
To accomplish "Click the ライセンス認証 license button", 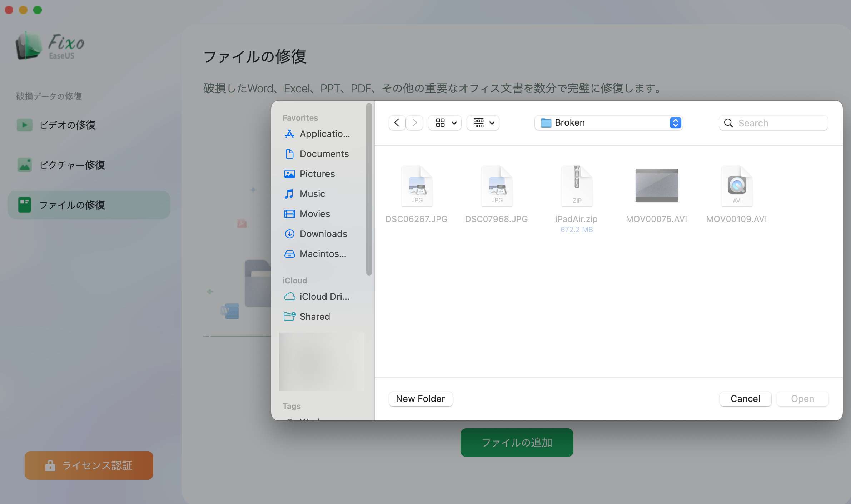I will click(x=89, y=465).
